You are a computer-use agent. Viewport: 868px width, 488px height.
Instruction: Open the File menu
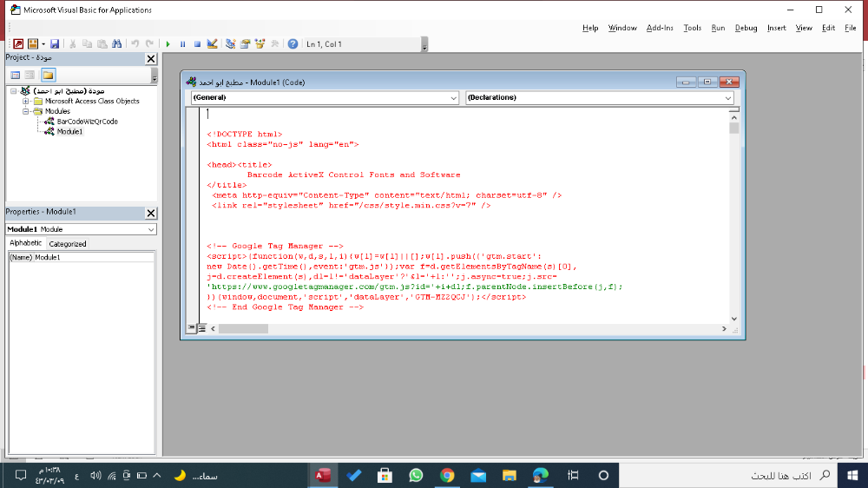click(851, 28)
